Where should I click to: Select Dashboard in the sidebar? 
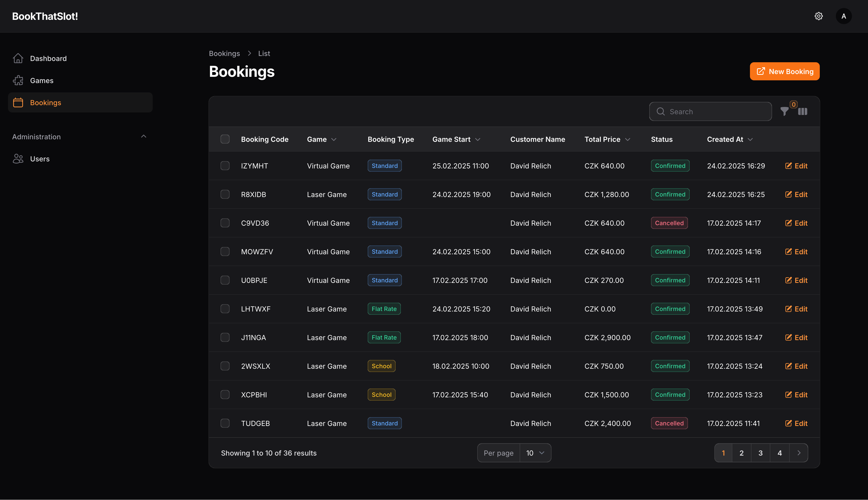click(48, 58)
